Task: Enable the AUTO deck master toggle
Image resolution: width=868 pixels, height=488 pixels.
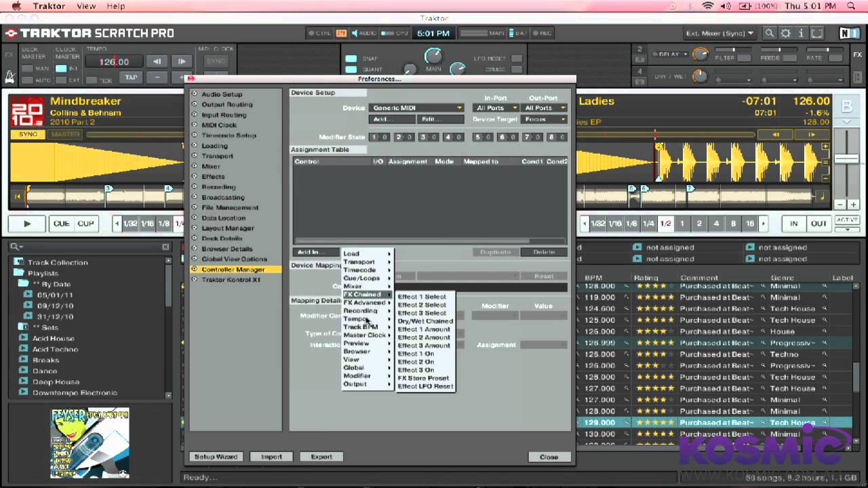Action: pyautogui.click(x=27, y=80)
